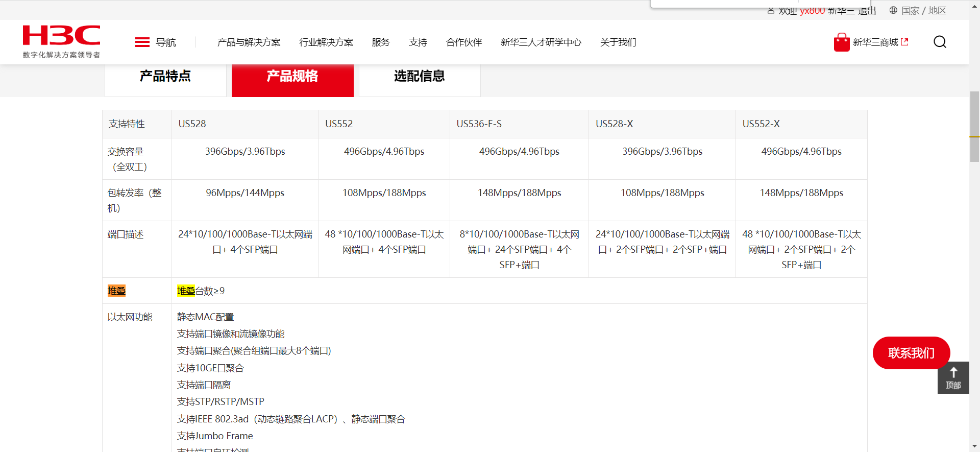The image size is (980, 452).
Task: Open the 新华三人才研学中心 menu
Action: [541, 42]
